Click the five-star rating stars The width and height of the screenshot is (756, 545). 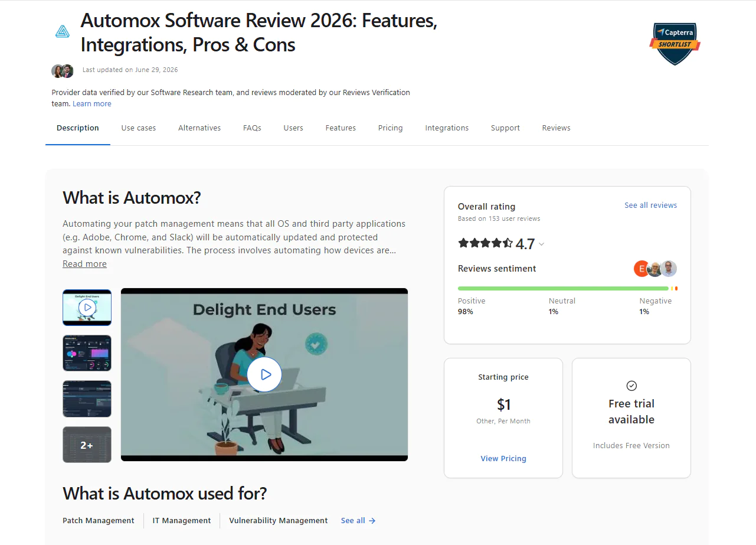coord(486,243)
